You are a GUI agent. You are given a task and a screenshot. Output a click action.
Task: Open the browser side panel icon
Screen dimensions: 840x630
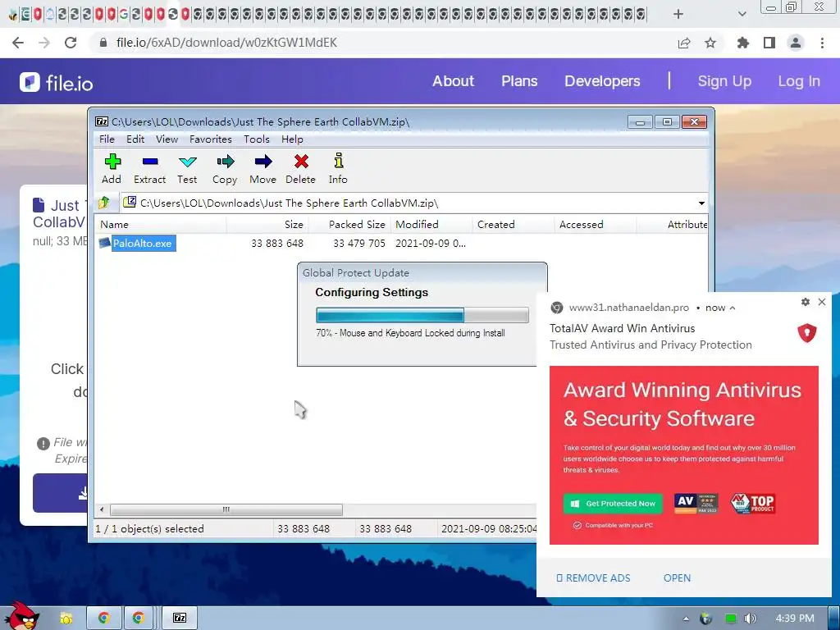(769, 43)
